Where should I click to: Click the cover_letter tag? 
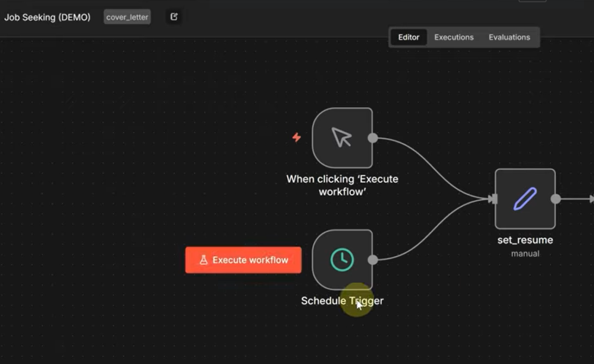(127, 17)
